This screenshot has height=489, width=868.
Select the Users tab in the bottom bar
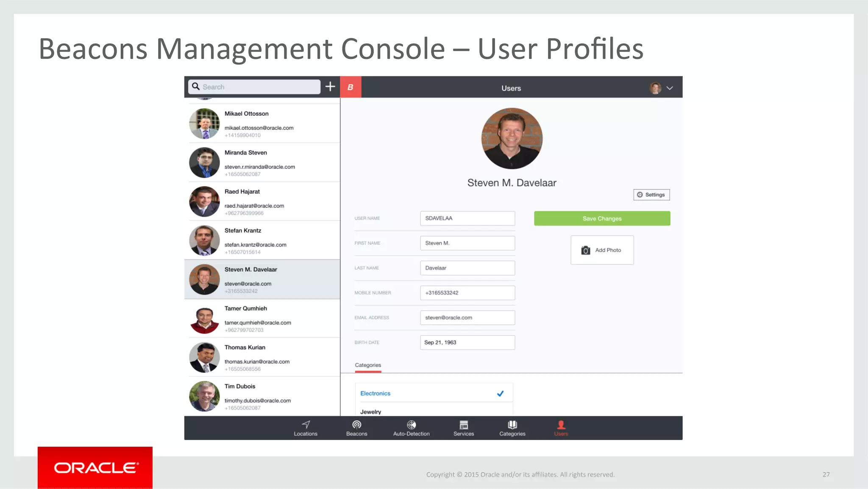[561, 428]
